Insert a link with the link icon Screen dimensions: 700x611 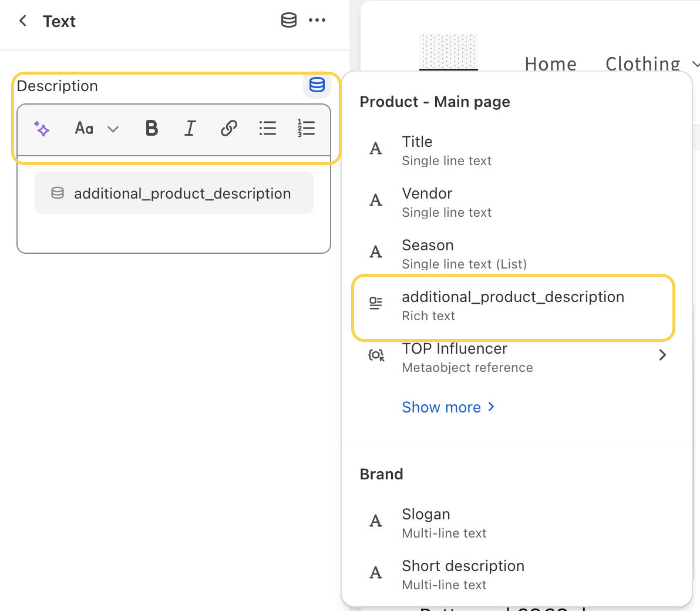(x=228, y=128)
